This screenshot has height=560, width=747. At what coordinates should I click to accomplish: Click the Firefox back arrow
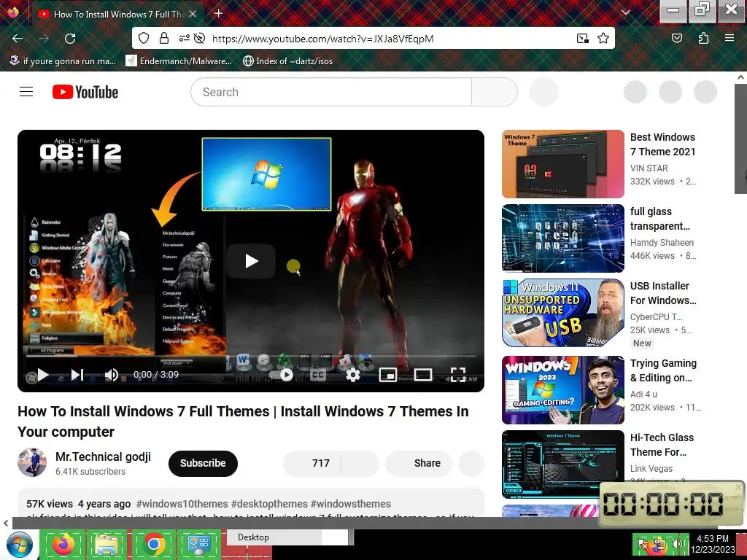point(18,39)
